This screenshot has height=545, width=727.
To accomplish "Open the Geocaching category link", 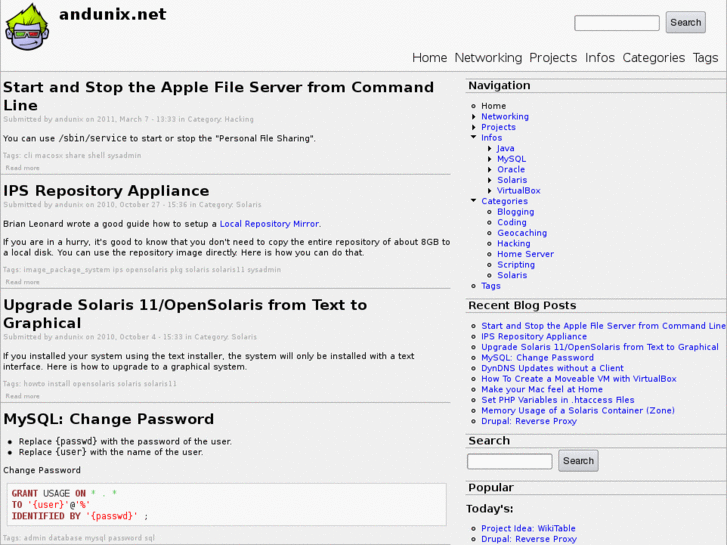I will point(522,233).
